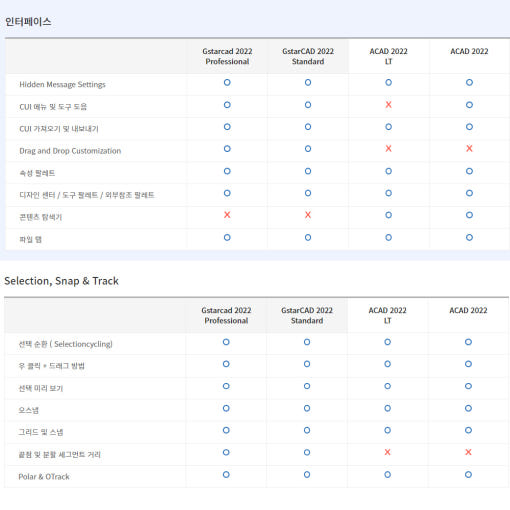
Task: Click ACAD 2022 header in Selection table
Action: pos(468,310)
